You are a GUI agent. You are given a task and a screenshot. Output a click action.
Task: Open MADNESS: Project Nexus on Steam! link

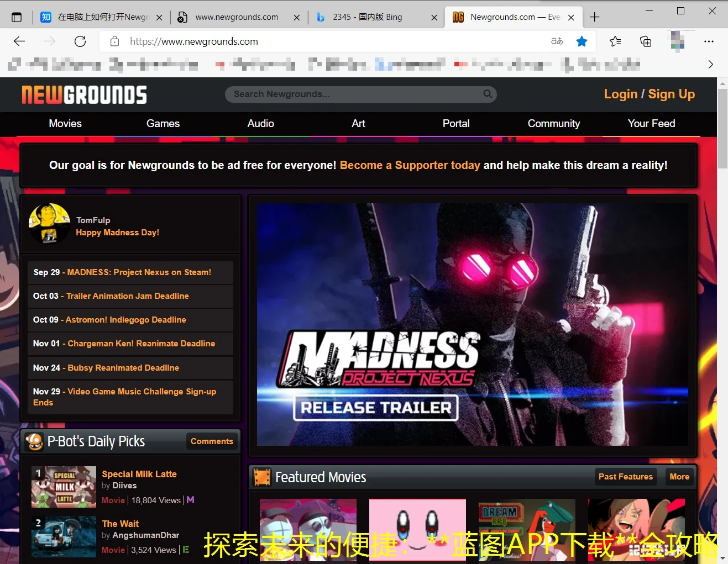(x=139, y=272)
